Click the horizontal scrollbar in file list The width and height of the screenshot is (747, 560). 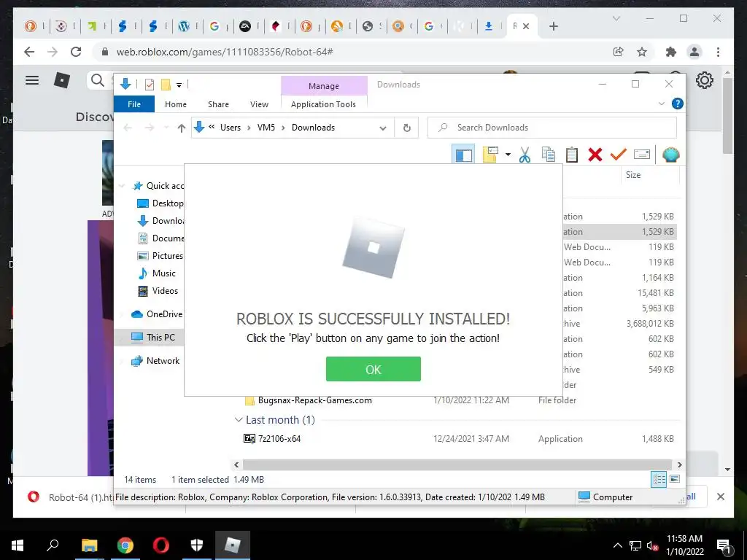click(x=457, y=464)
